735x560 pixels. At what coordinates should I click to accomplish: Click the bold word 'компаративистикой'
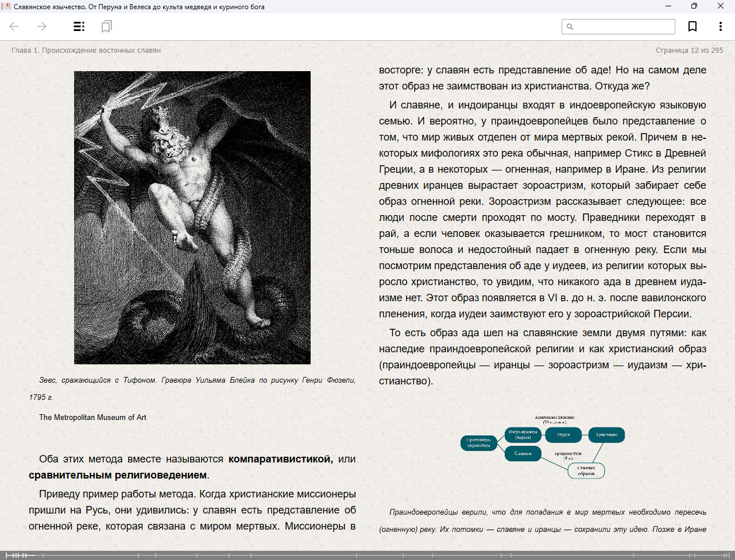(280, 459)
